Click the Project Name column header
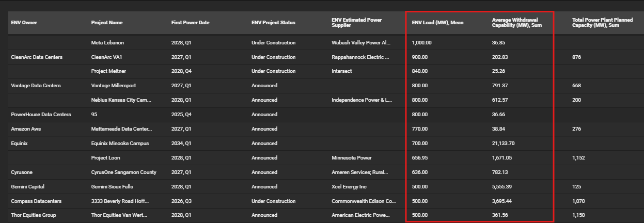 pos(107,23)
